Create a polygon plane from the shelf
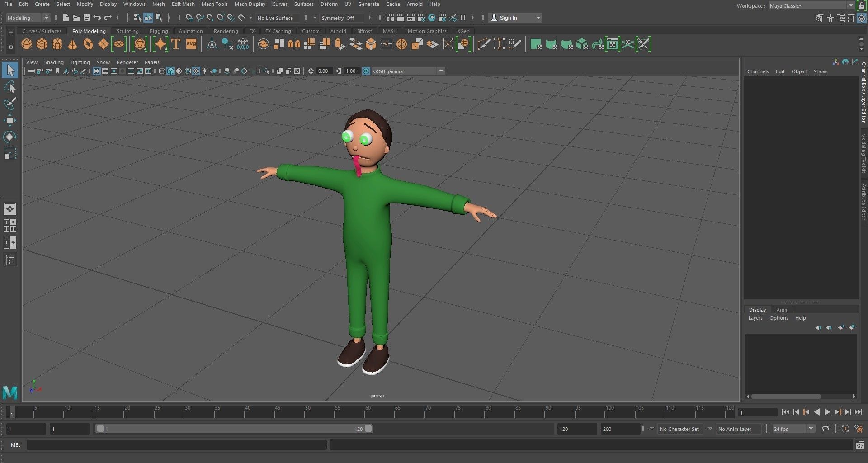This screenshot has height=463, width=868. (103, 44)
